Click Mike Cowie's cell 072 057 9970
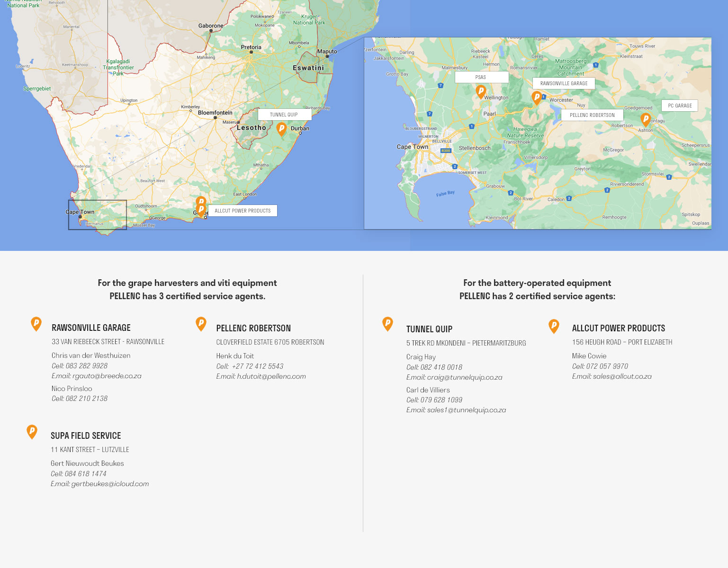 [607, 366]
